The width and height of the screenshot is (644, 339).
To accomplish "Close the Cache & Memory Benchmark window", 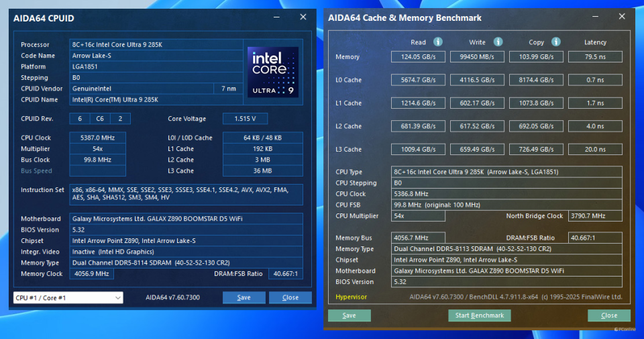I will click(x=622, y=16).
